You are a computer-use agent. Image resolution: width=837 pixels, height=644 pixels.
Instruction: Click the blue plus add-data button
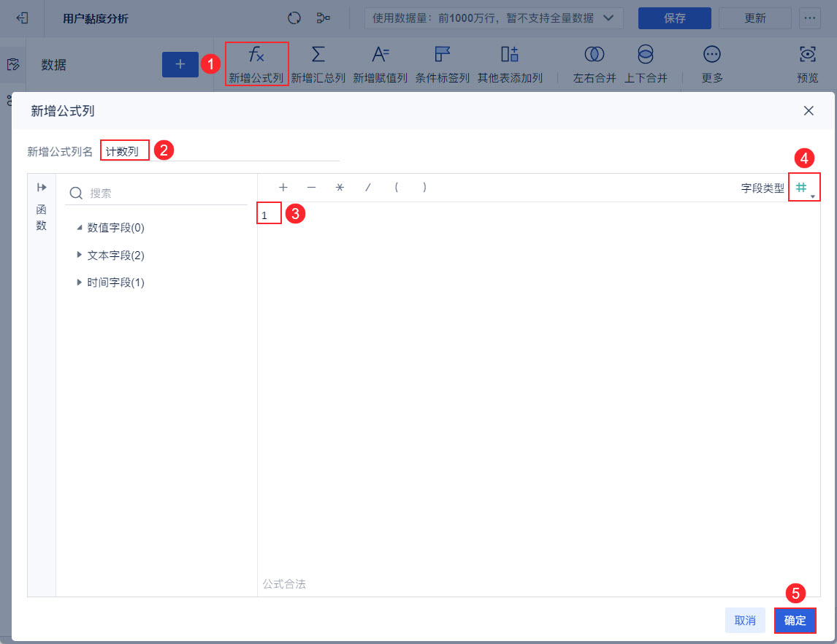point(180,64)
